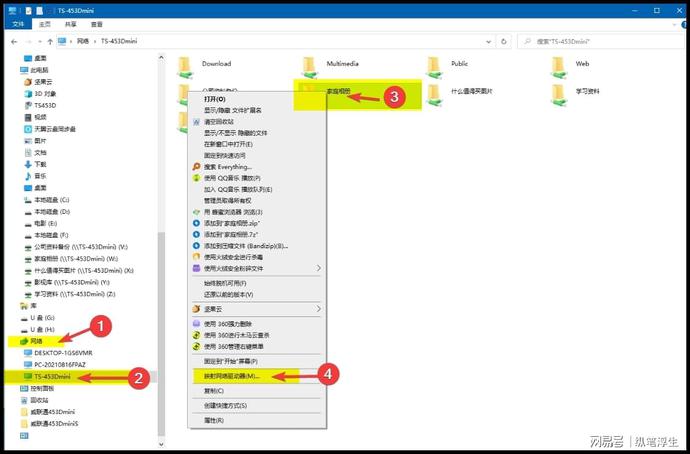Choose 还原以前的版本(V) menu entry
Screen dimensions: 690x454
(257, 294)
